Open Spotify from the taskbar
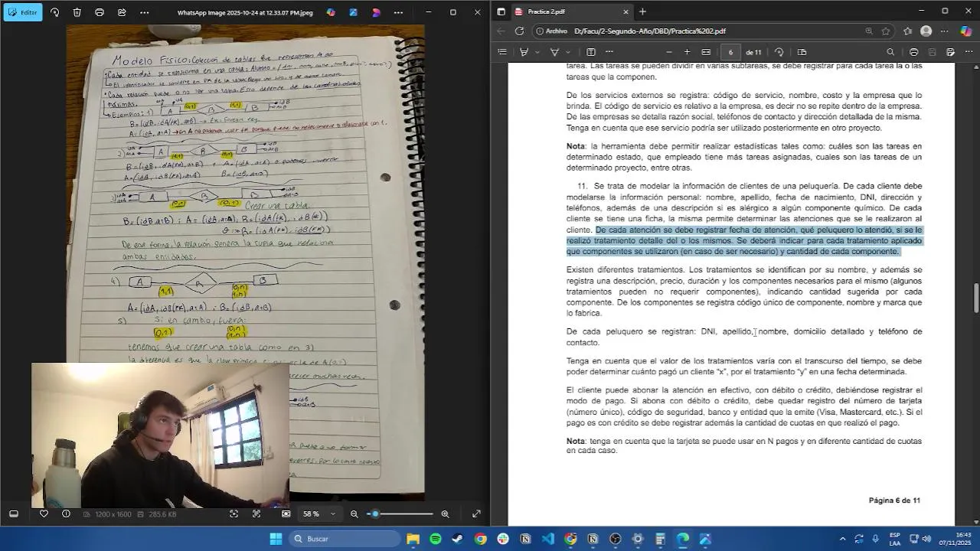Viewport: 980px width, 551px height. tap(436, 539)
